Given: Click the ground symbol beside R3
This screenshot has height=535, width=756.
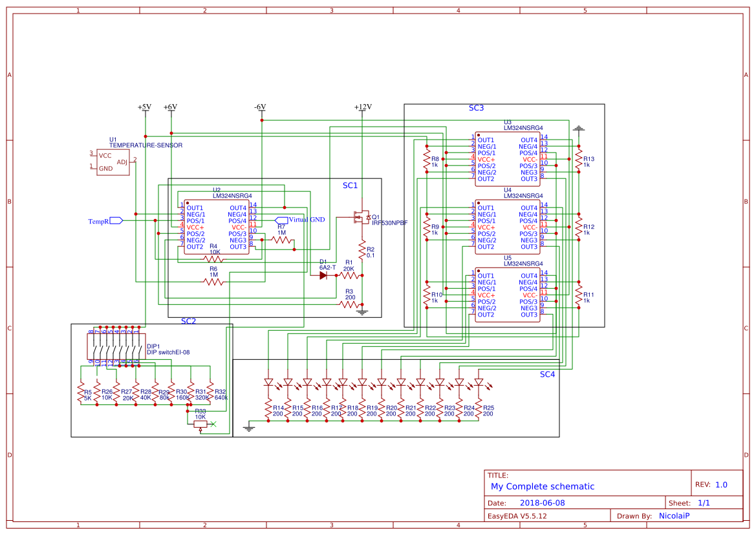Looking at the screenshot, I should 362,311.
